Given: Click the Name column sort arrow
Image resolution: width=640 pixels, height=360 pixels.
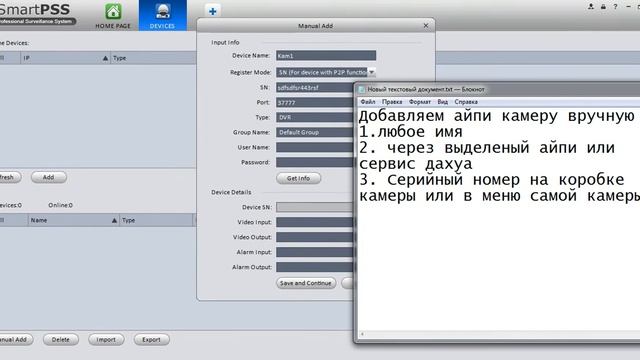Looking at the screenshot, I should [x=114, y=220].
